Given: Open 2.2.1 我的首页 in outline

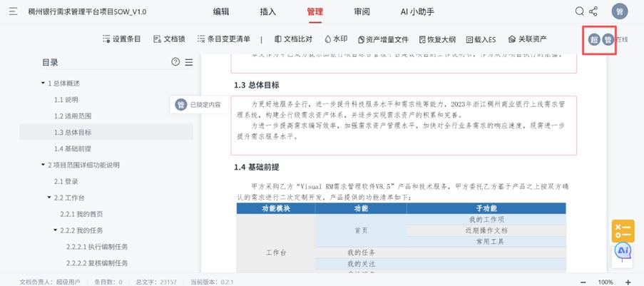Looking at the screenshot, I should tap(82, 214).
